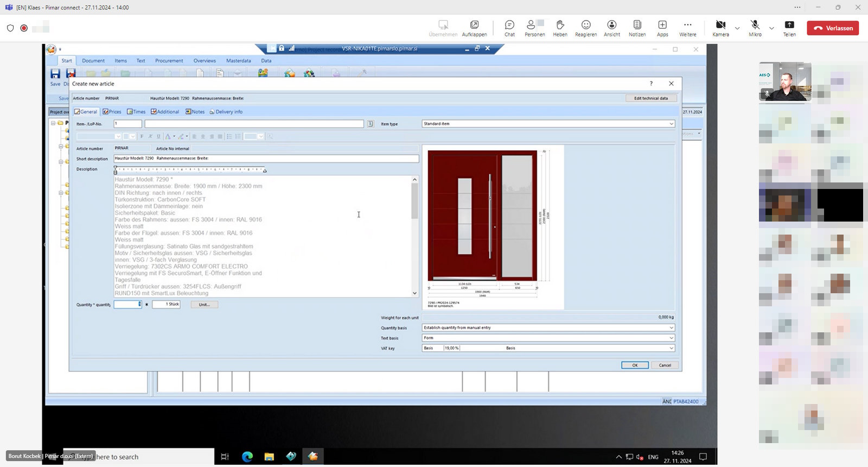Open the Quantity basis dropdown
This screenshot has width=868, height=467.
(671, 327)
